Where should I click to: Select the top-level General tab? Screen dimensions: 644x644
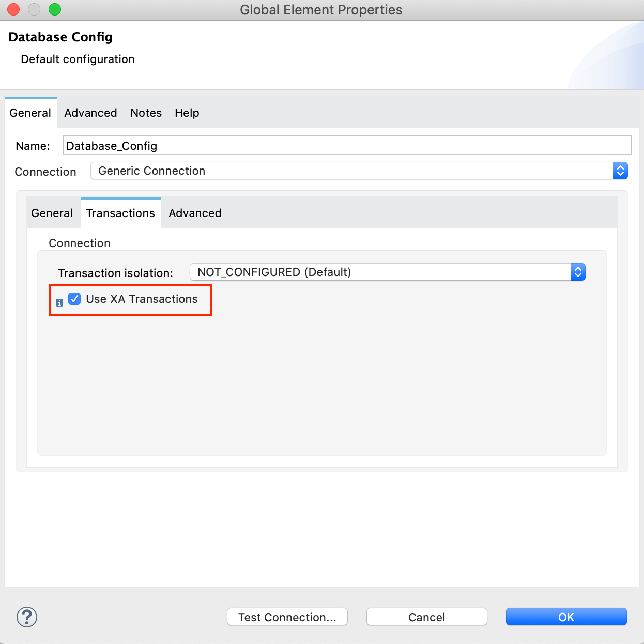(30, 113)
